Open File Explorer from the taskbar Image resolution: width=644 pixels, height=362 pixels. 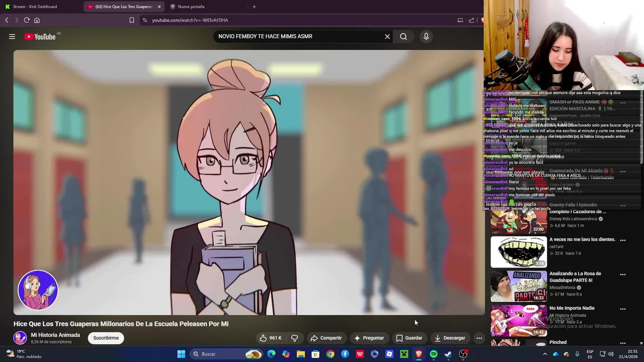click(301, 354)
